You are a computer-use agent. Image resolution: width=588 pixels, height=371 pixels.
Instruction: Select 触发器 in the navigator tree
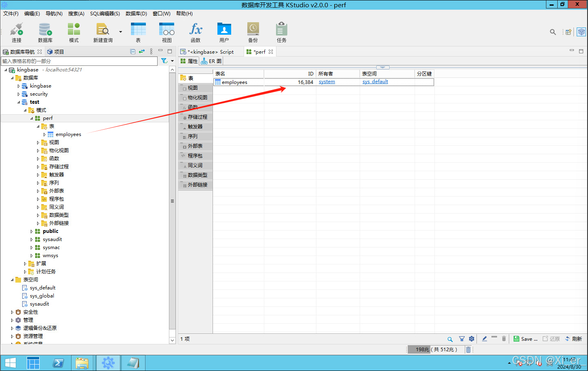click(x=57, y=175)
